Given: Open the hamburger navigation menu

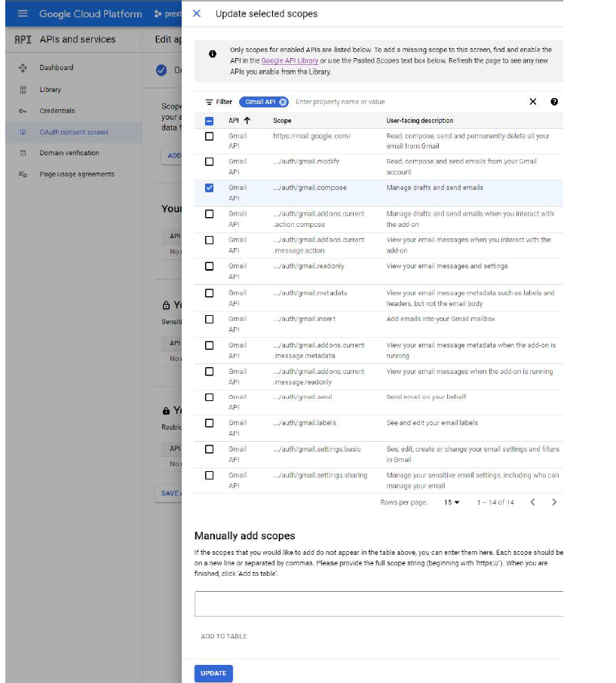Looking at the screenshot, I should click(x=23, y=14).
